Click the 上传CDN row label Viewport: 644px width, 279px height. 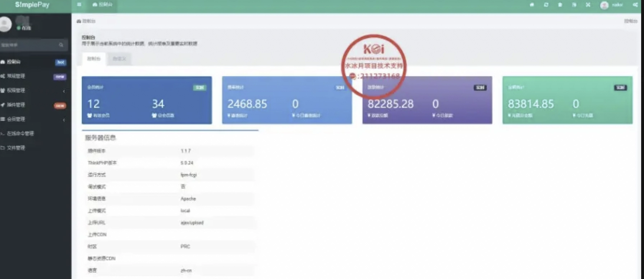(x=97, y=235)
